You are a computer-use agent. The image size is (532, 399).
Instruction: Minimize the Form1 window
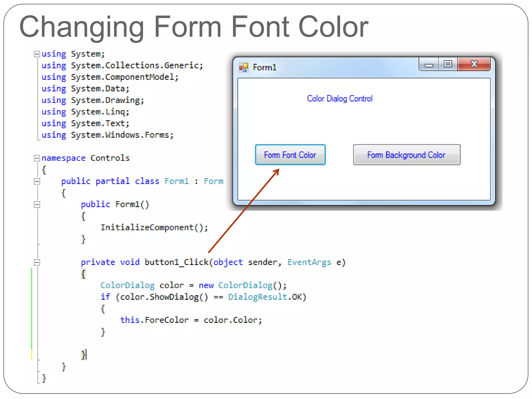(429, 65)
